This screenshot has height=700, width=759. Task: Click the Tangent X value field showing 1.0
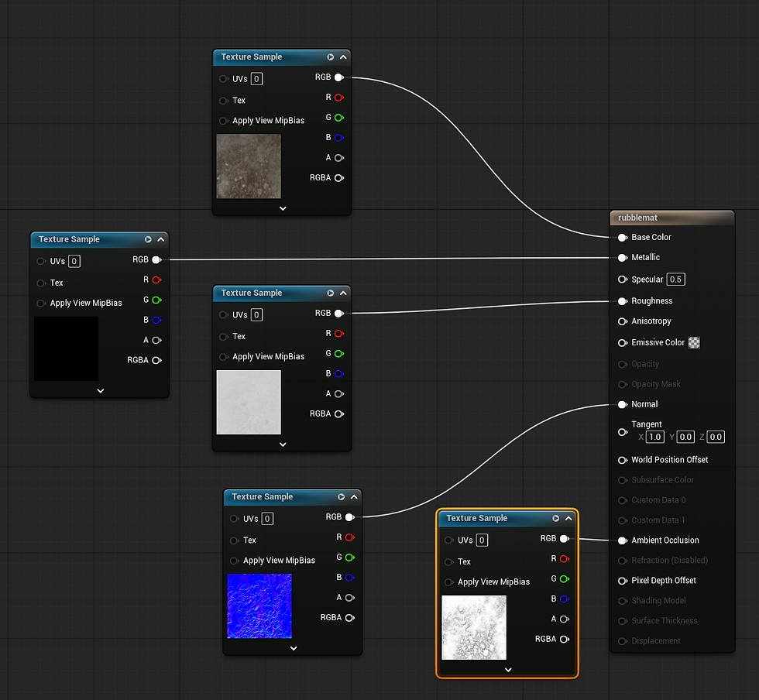[655, 437]
